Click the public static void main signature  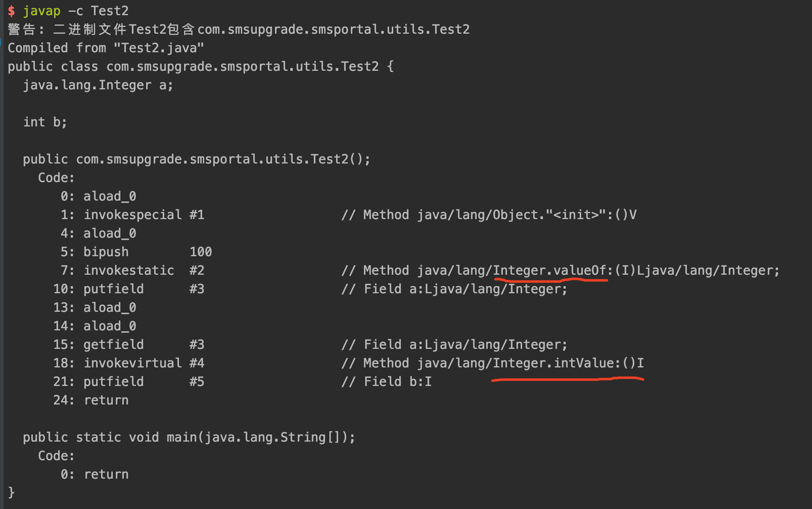tap(189, 437)
